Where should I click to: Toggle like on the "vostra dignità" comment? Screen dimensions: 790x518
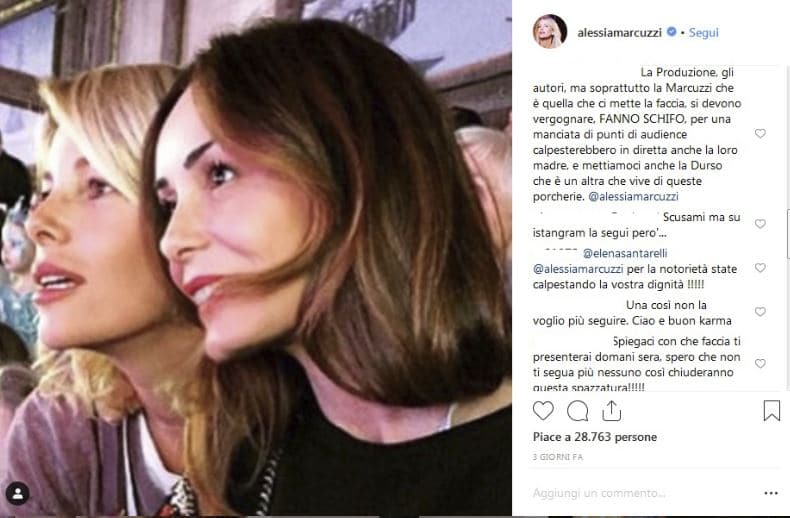[x=760, y=268]
